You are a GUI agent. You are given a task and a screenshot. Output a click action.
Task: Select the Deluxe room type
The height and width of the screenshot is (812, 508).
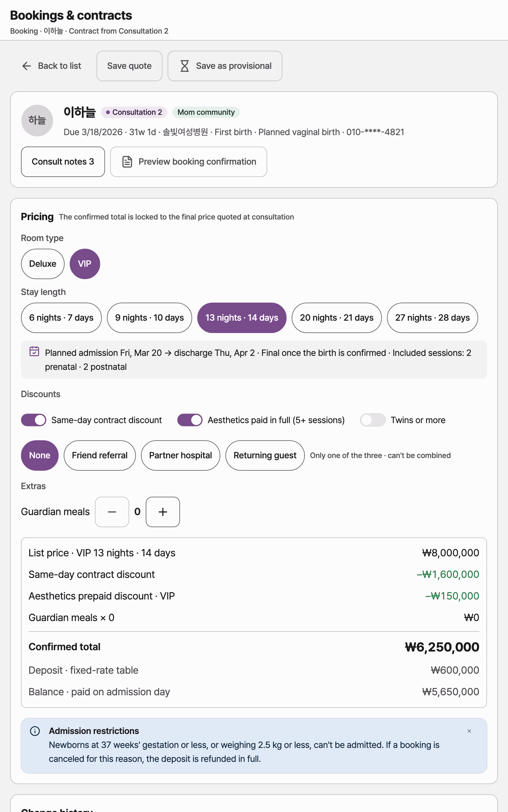pos(43,264)
